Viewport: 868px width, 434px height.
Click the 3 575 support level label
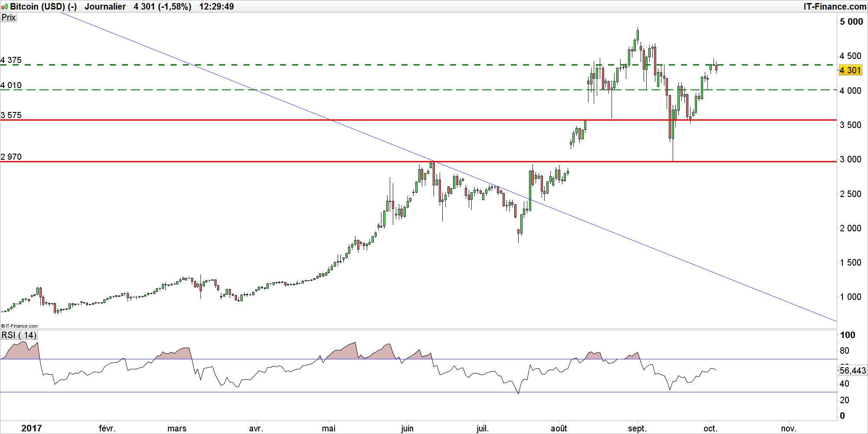tap(11, 115)
